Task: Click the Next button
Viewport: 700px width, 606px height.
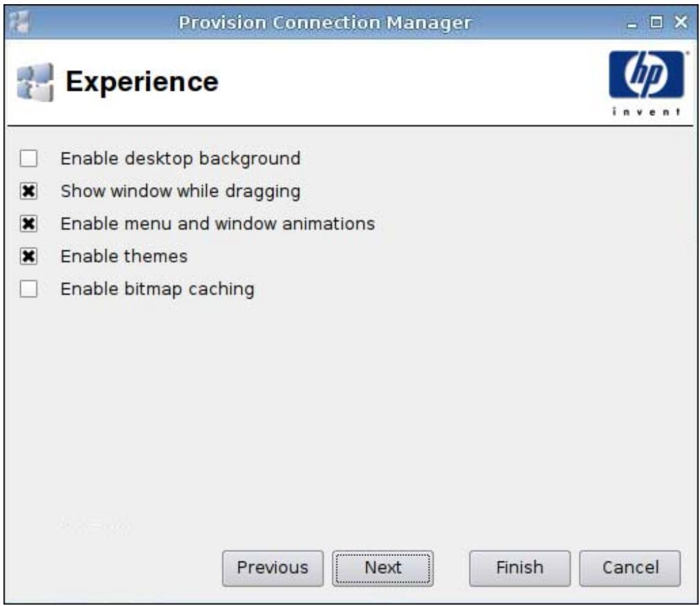Action: (382, 568)
